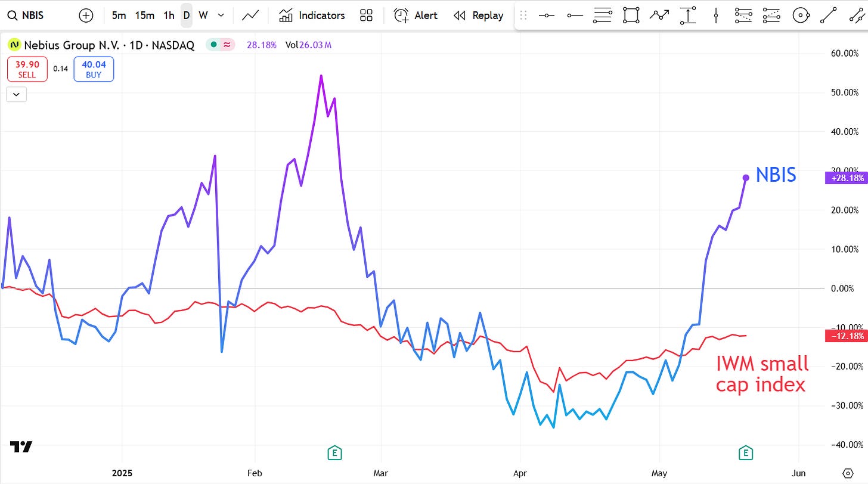Screen dimensions: 868x484
Task: Open chart settings gear icon
Action: click(x=847, y=473)
